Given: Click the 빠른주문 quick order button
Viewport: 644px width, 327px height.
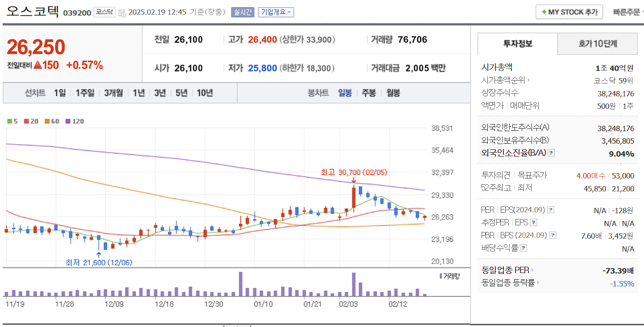Looking at the screenshot, I should pos(627,12).
